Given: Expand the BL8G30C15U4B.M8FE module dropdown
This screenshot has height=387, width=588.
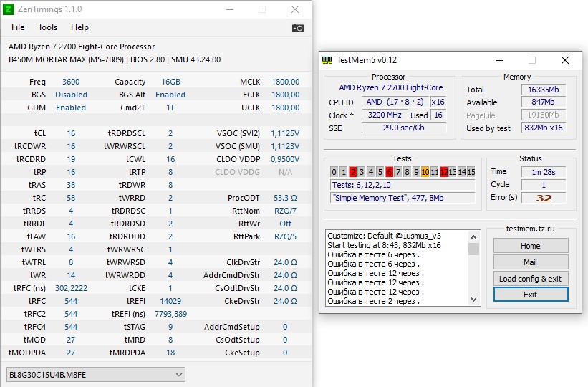Looking at the screenshot, I should tap(96, 375).
